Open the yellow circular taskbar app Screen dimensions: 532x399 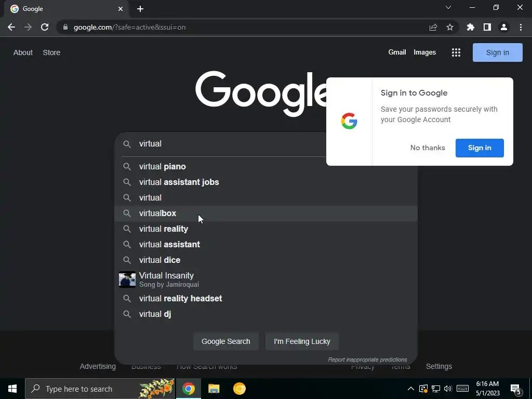click(x=239, y=389)
